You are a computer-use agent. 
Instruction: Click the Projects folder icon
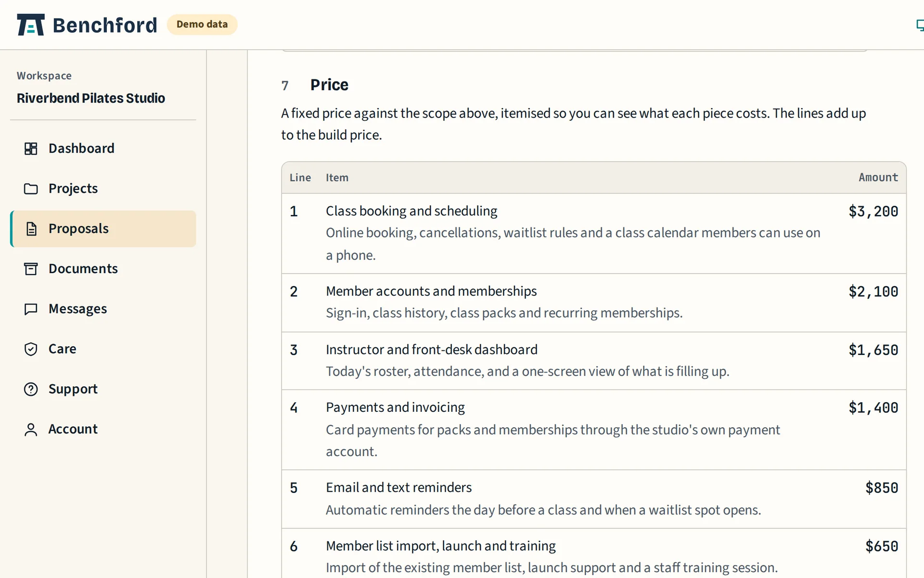coord(31,188)
